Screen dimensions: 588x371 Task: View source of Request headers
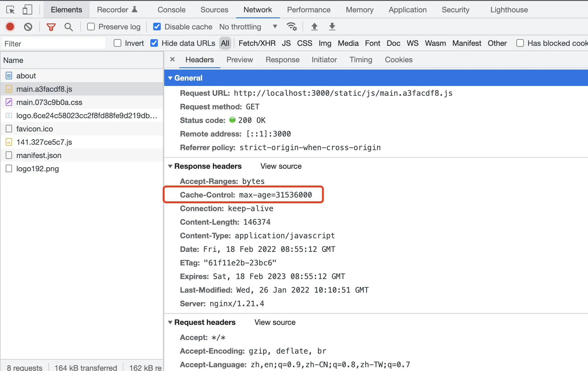pyautogui.click(x=275, y=322)
